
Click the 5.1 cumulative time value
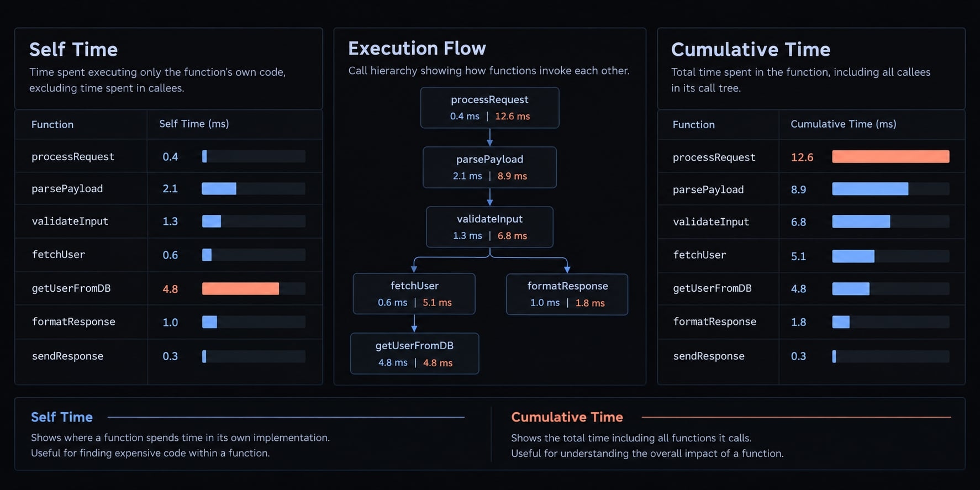(798, 256)
